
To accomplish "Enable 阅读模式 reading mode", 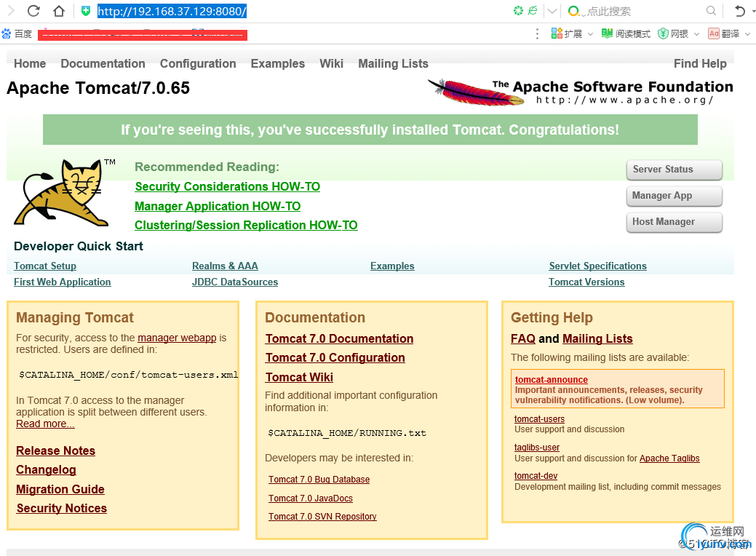I will pos(626,33).
